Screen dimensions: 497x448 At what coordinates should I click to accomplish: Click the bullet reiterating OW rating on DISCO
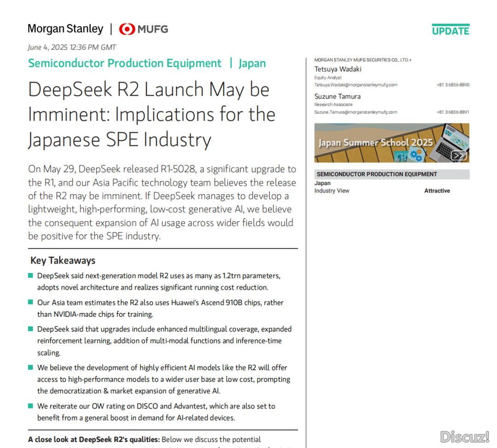point(156,412)
